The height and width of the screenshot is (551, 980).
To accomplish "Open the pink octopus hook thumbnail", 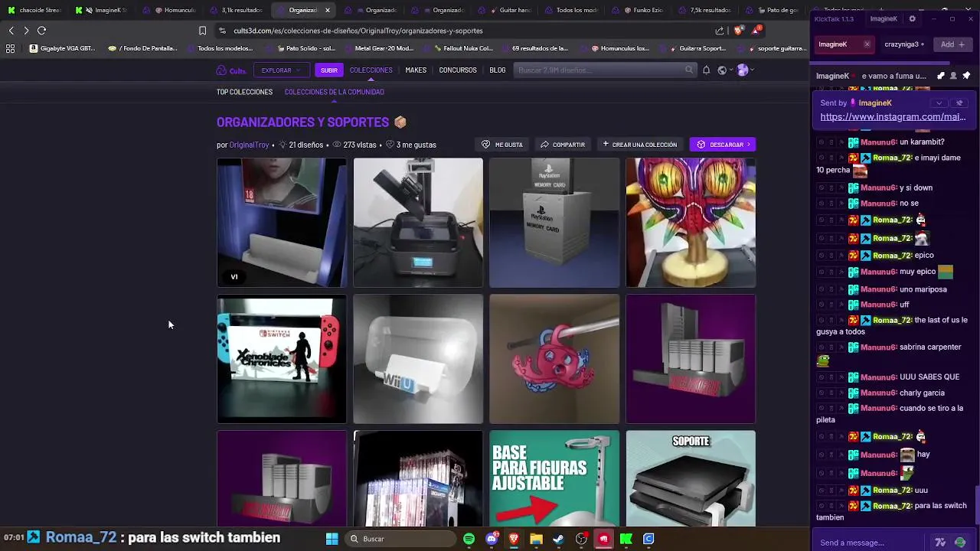I will 554,359.
